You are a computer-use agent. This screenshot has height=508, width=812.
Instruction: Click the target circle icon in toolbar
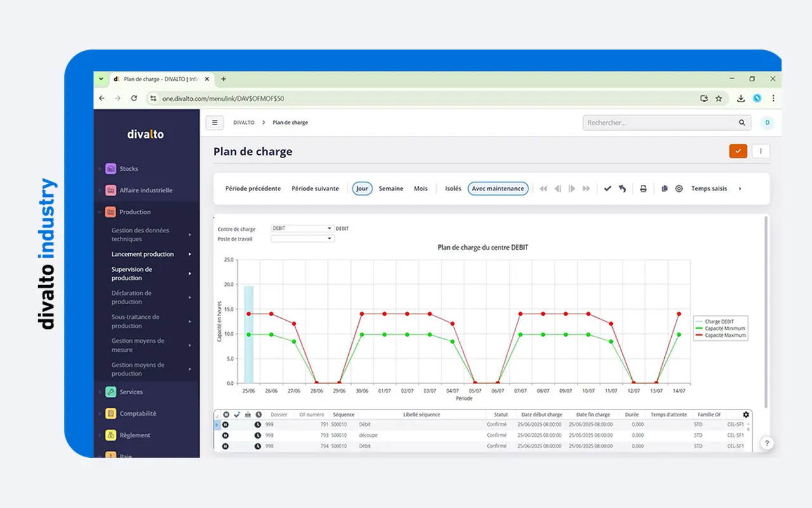pos(679,189)
